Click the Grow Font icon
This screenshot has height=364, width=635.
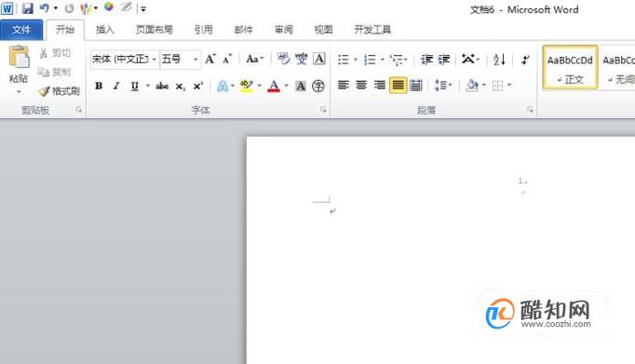pyautogui.click(x=210, y=60)
